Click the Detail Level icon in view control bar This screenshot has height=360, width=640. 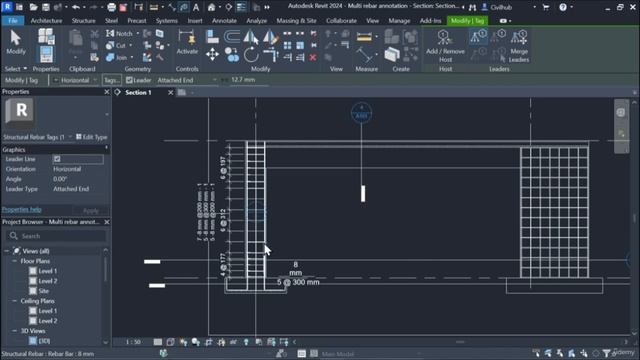(x=158, y=342)
